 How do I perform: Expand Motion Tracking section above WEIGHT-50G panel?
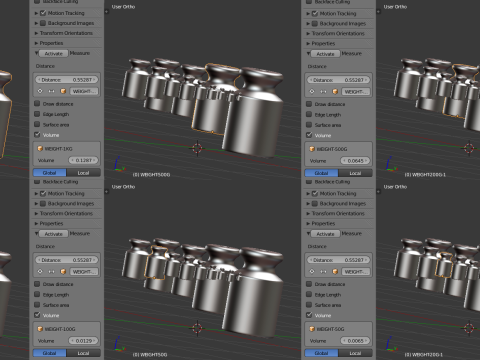click(308, 194)
